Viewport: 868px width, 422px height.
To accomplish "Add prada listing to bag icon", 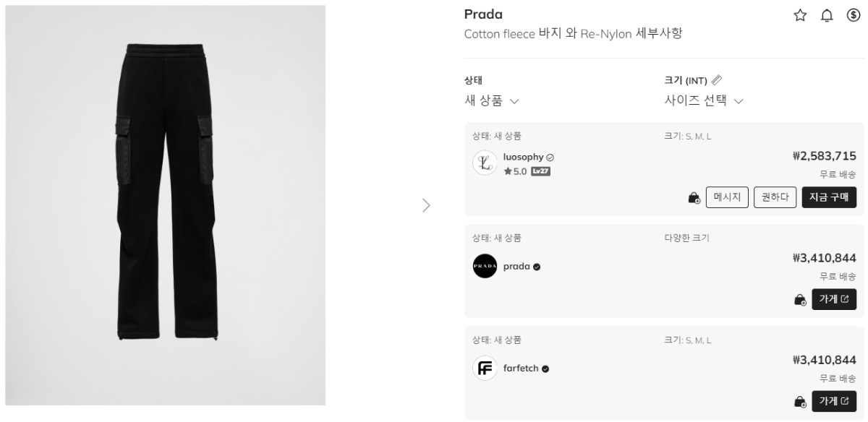I will coord(800,299).
